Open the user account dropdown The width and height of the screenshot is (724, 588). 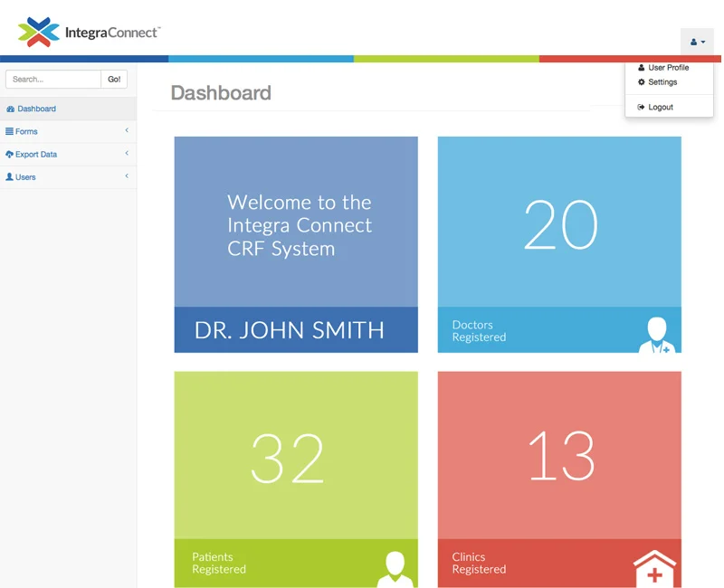click(697, 42)
